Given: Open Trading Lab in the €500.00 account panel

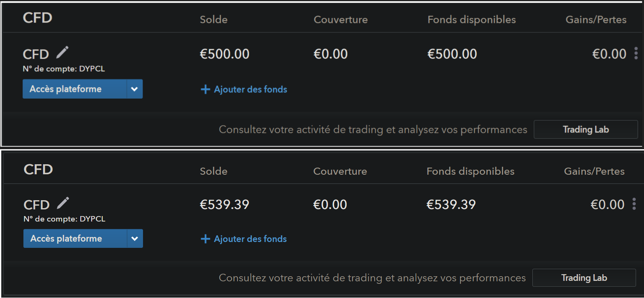Looking at the screenshot, I should (x=585, y=130).
